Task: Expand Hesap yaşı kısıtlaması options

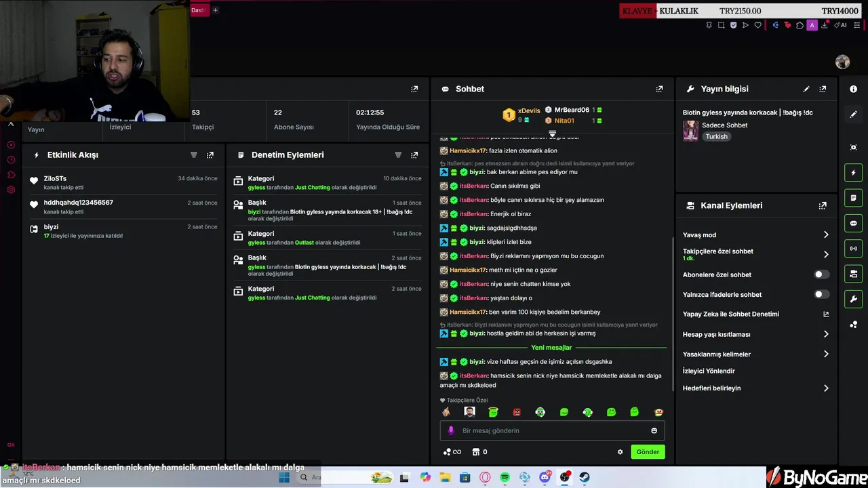Action: 826,334
